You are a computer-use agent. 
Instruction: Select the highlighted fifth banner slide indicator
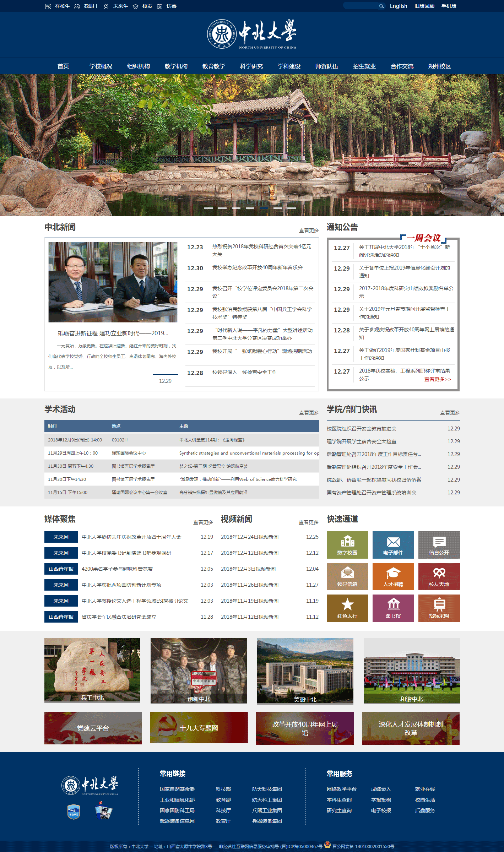(x=264, y=208)
